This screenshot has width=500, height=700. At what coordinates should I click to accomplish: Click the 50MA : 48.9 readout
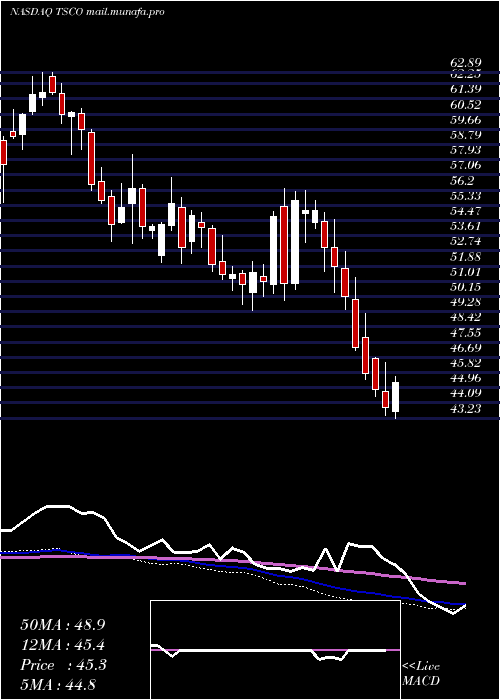point(62,625)
